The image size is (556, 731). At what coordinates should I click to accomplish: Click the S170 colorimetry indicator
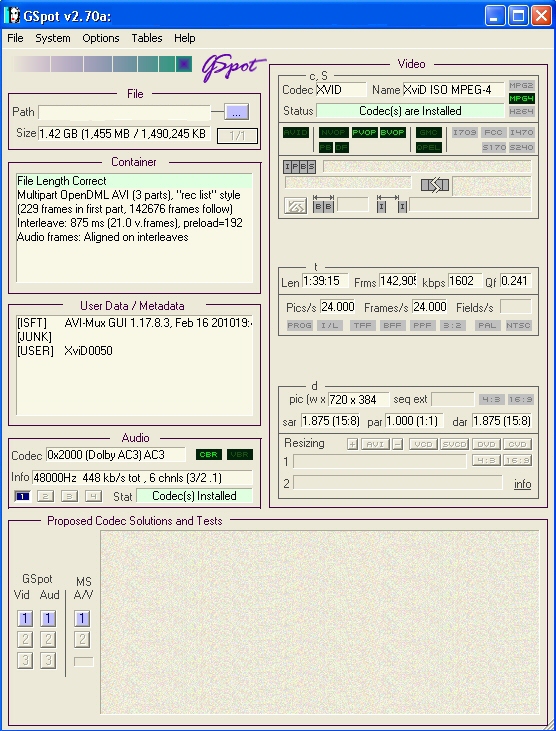pyautogui.click(x=494, y=147)
